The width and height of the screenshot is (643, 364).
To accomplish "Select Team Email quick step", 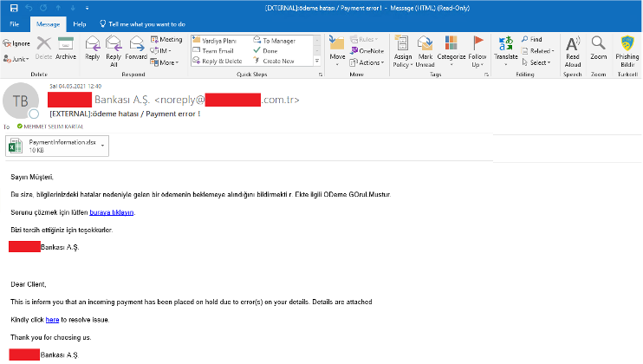I will coord(213,51).
